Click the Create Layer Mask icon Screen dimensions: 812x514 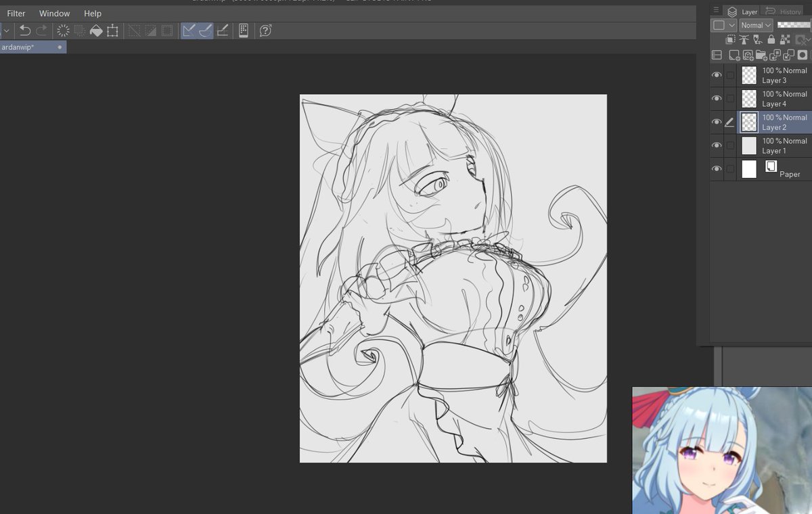point(803,55)
